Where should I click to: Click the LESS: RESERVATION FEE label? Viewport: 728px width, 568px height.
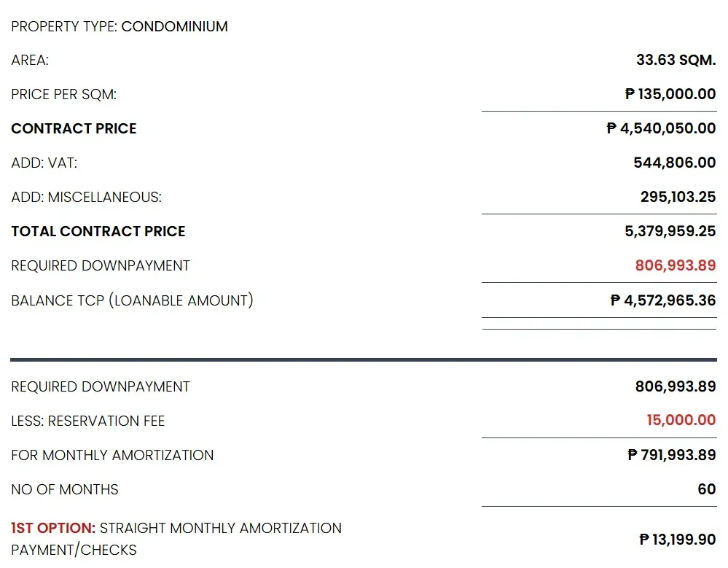[x=87, y=421]
